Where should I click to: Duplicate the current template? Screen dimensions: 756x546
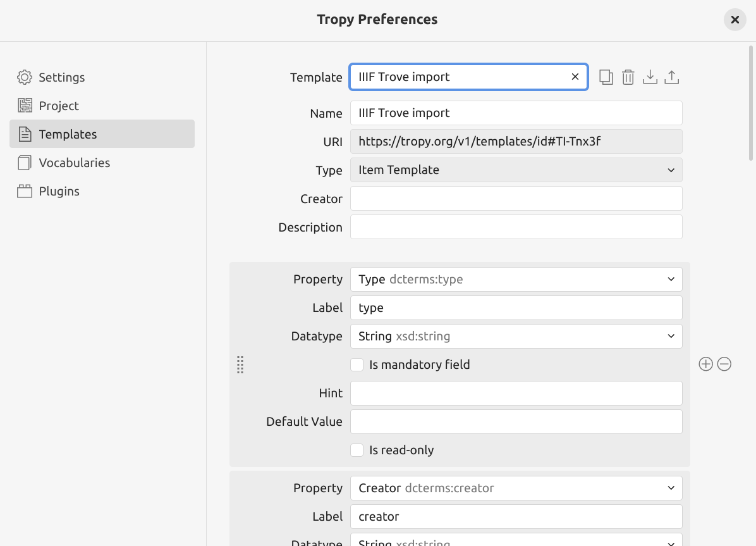pyautogui.click(x=606, y=77)
